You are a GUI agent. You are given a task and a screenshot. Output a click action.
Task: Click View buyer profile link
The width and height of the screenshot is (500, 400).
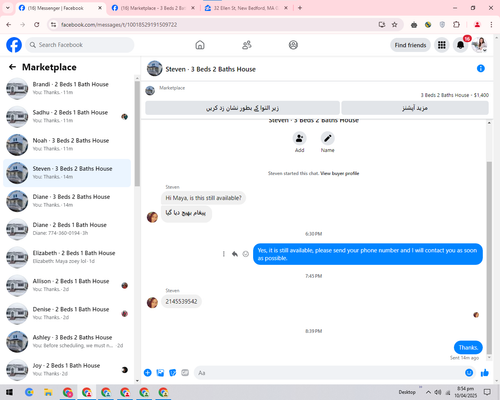click(x=339, y=173)
